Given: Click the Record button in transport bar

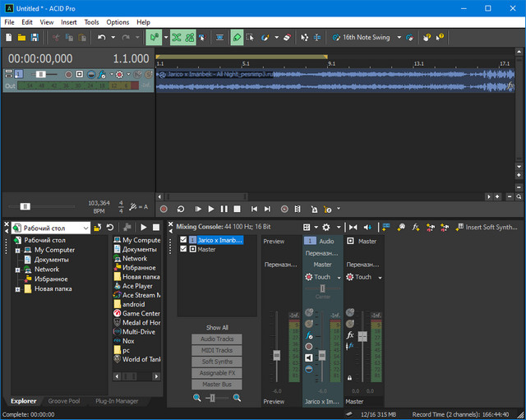Looking at the screenshot, I should [164, 210].
